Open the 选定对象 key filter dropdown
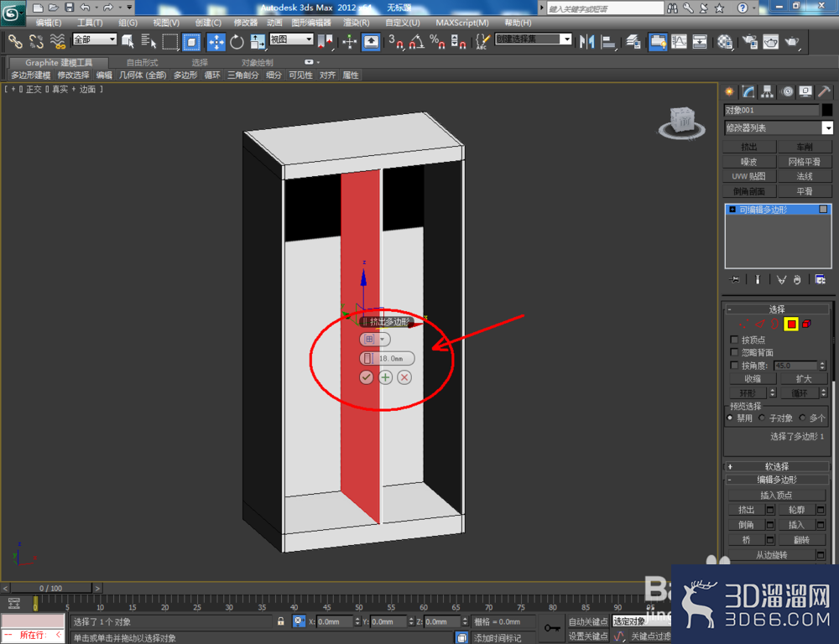839x644 pixels. [640, 621]
